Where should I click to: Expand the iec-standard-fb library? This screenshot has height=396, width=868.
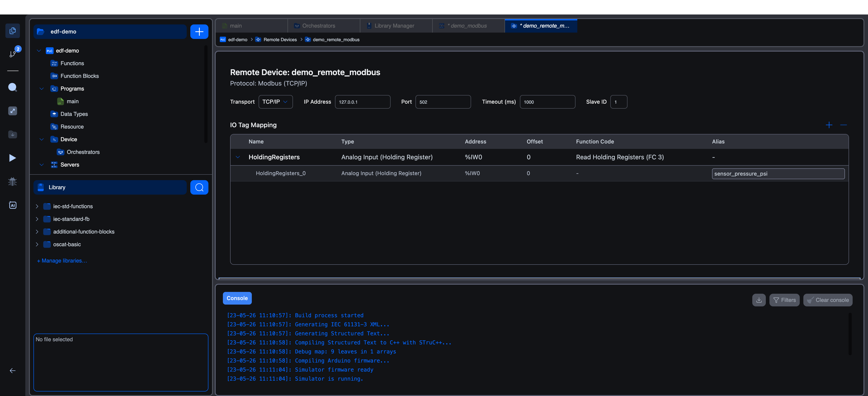click(x=37, y=219)
